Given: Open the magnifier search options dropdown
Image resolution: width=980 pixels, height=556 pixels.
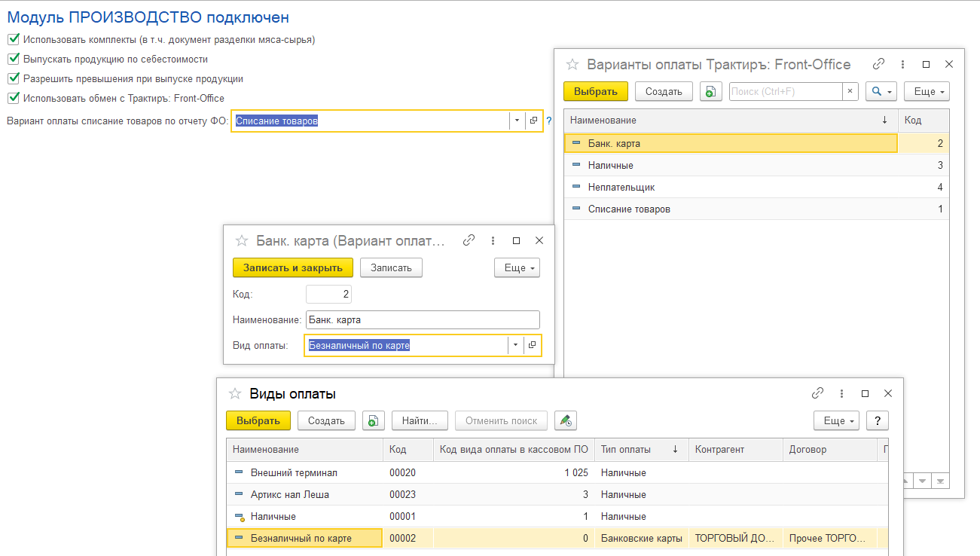Looking at the screenshot, I should 880,92.
